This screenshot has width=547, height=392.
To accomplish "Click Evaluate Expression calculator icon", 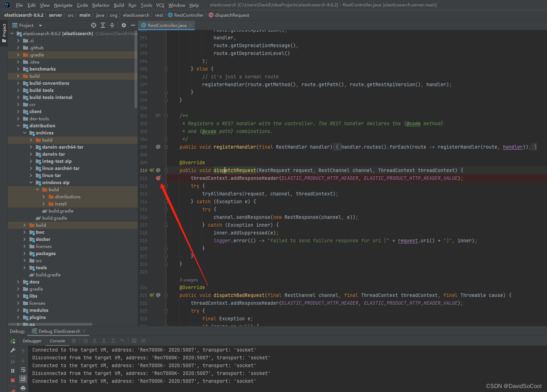I will tap(134, 341).
